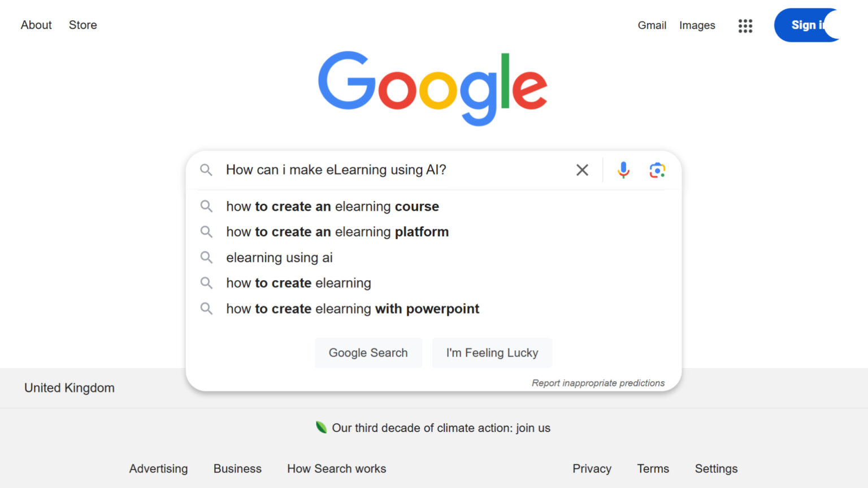Open the Gmail page
Screen dimensions: 868x488
pos(652,25)
